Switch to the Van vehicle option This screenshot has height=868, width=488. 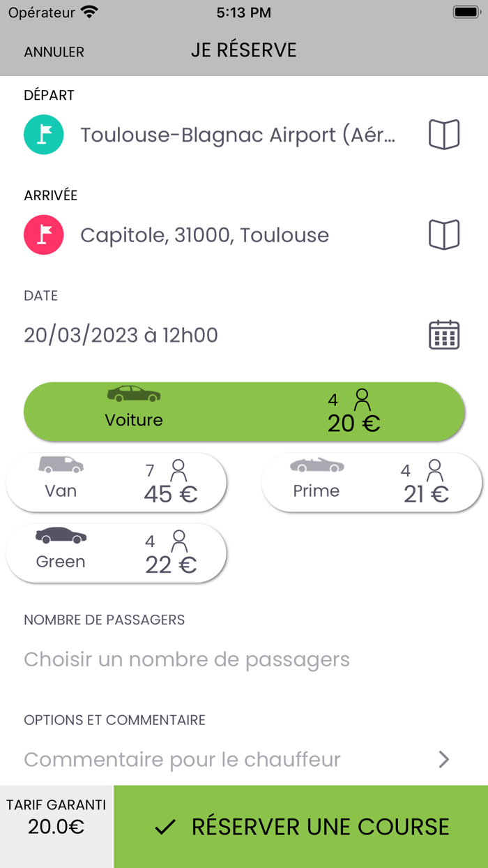116,481
